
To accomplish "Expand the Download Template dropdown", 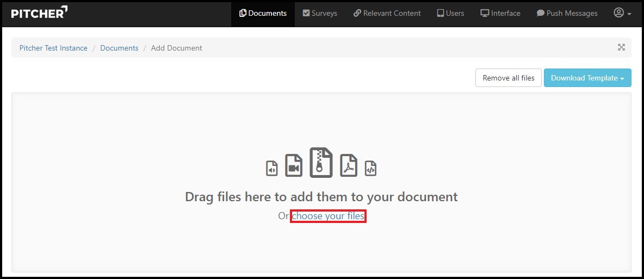I will [587, 78].
